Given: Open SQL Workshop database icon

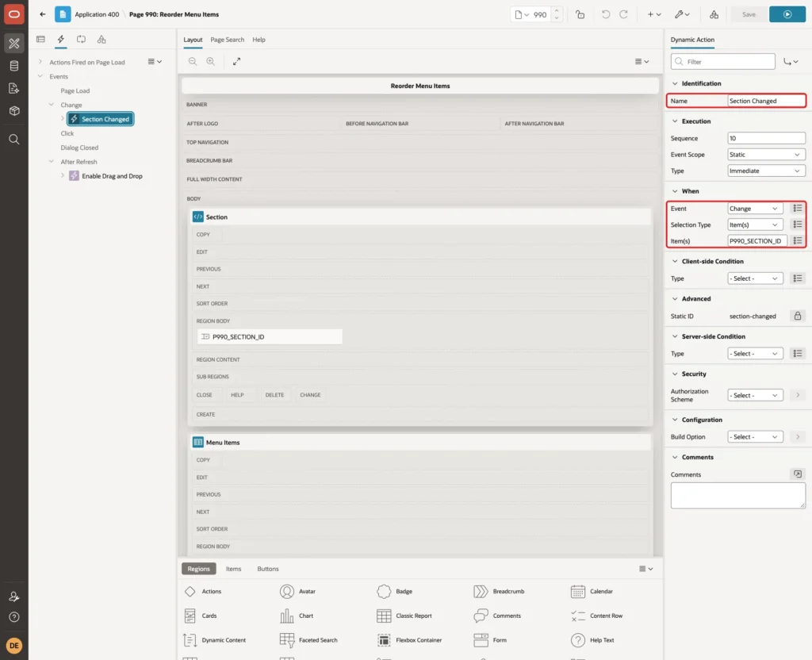Looking at the screenshot, I should [x=14, y=66].
